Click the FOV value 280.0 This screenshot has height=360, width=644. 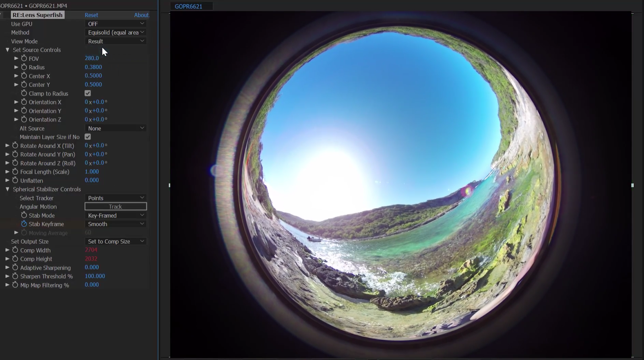(92, 58)
